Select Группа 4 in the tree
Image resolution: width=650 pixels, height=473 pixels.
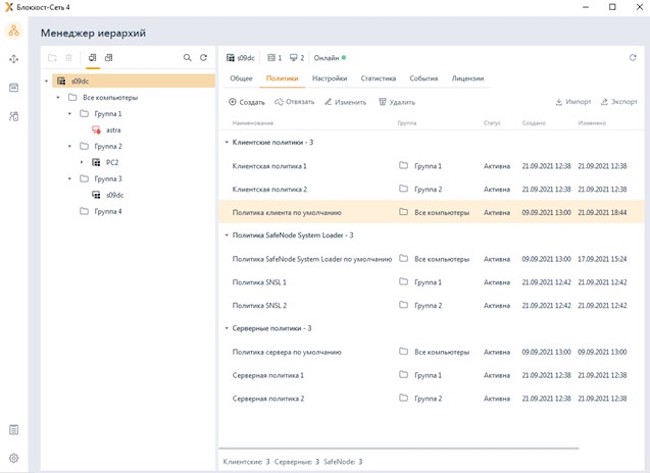coord(107,212)
